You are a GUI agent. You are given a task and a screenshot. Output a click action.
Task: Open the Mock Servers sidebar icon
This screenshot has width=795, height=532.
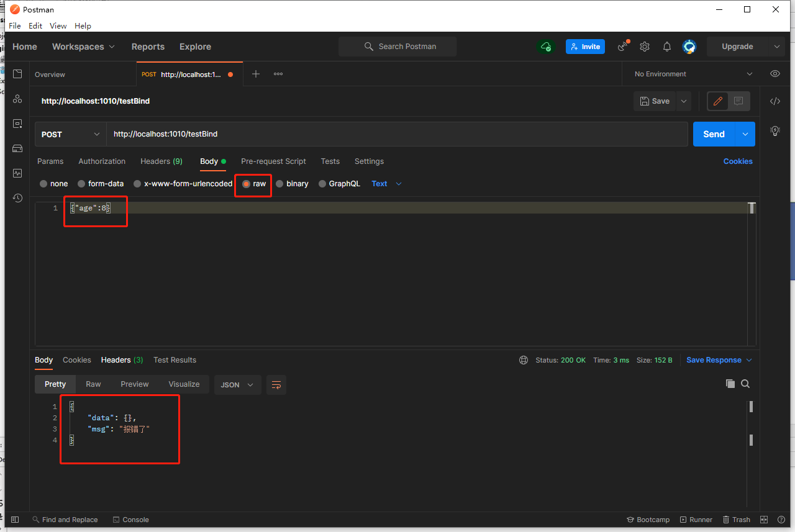(x=17, y=148)
